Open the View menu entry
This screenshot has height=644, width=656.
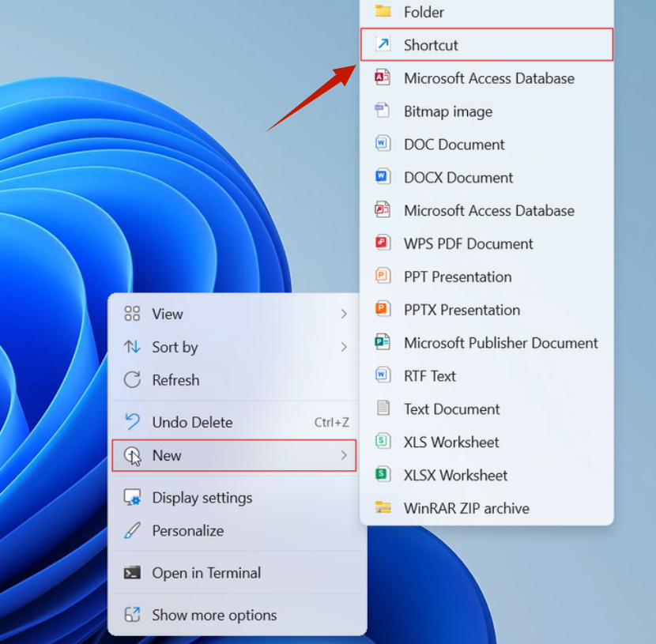(x=236, y=314)
